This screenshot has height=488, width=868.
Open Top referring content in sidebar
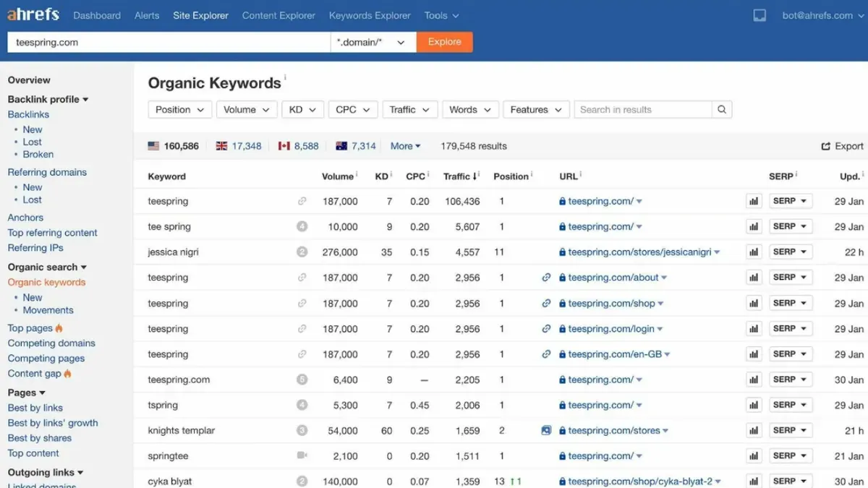52,233
